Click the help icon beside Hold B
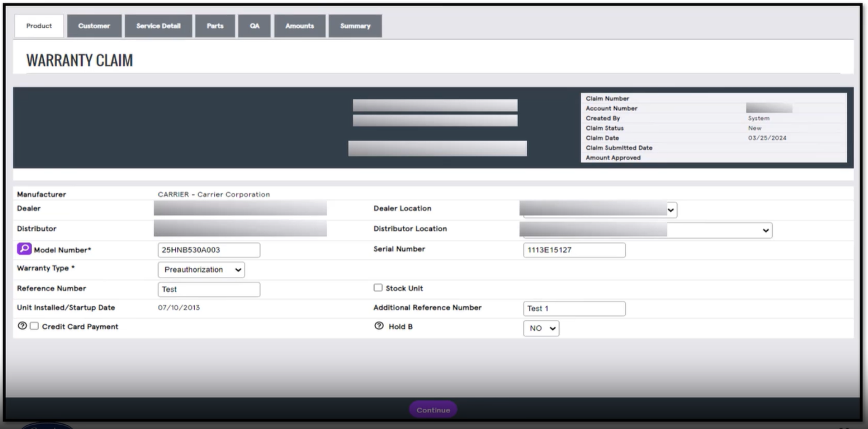This screenshot has height=429, width=868. [x=378, y=327]
